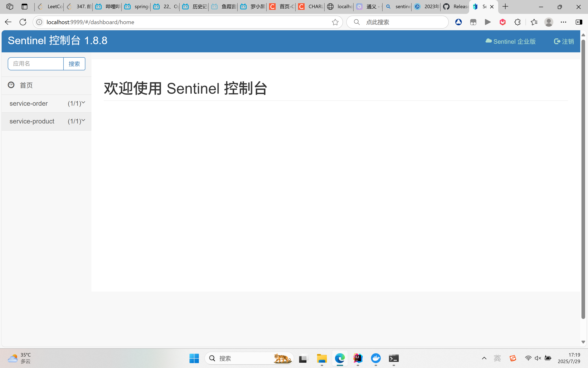Open the workspaces icon in tab bar
The height and width of the screenshot is (368, 588).
(10, 7)
